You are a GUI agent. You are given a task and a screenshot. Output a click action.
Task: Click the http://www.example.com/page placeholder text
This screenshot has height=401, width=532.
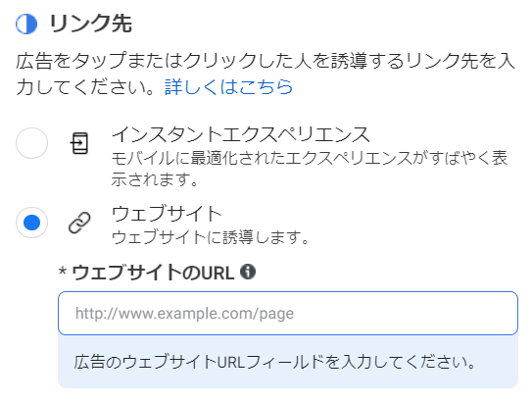tap(184, 314)
